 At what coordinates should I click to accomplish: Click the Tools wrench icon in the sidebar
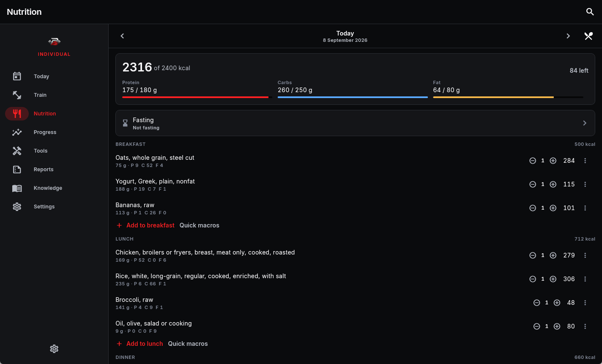pos(17,151)
